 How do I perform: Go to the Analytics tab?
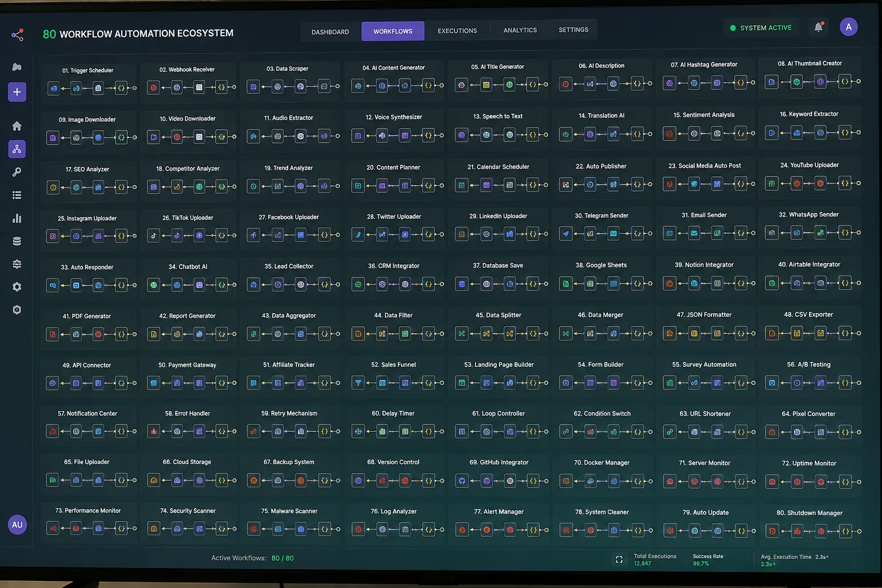click(x=520, y=30)
